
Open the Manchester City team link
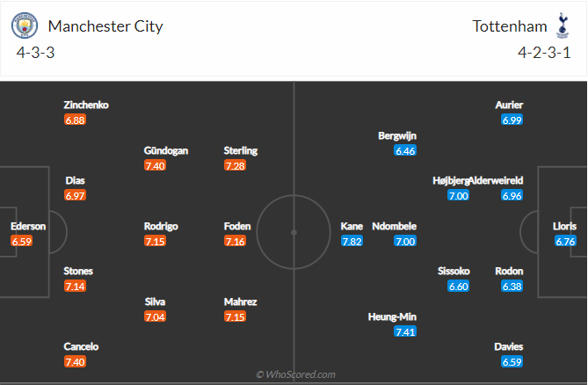tap(105, 25)
